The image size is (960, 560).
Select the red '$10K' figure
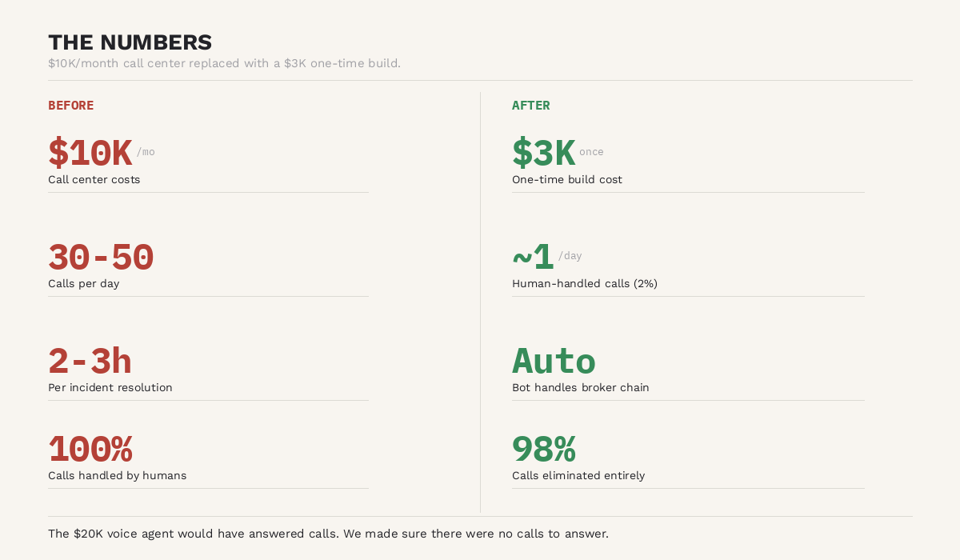pos(90,153)
